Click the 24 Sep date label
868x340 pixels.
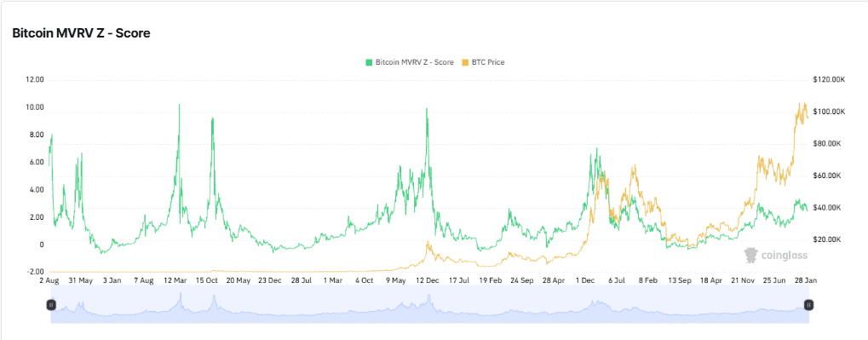522,280
